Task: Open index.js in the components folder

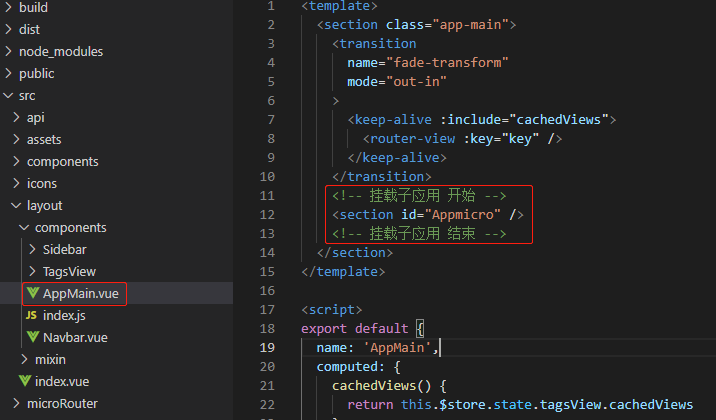Action: 64,316
